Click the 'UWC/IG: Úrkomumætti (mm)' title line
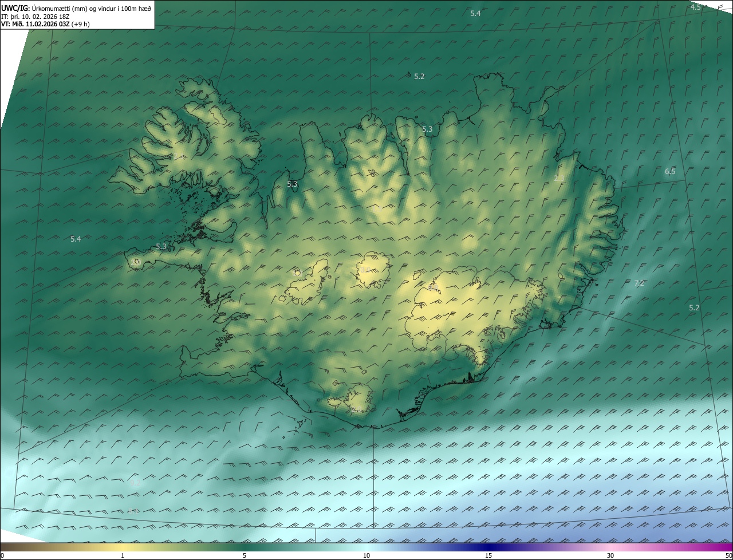Viewport: 733px width, 560px height. [76, 8]
